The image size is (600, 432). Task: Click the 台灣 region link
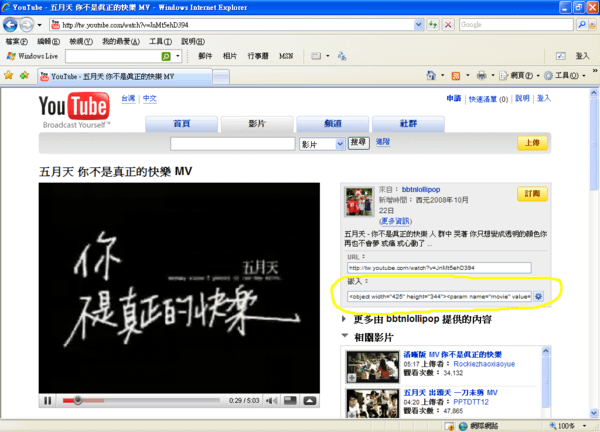coord(128,98)
